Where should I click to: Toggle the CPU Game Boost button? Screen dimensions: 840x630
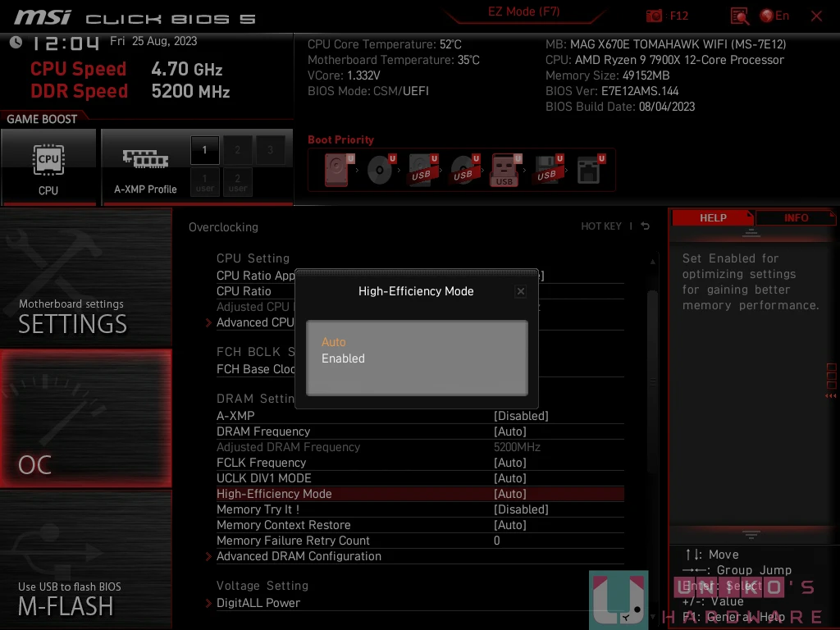point(48,167)
